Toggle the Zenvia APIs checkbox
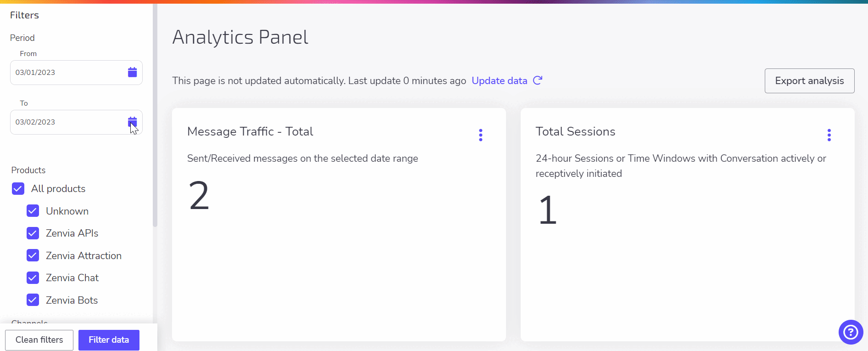This screenshot has height=351, width=868. click(33, 233)
